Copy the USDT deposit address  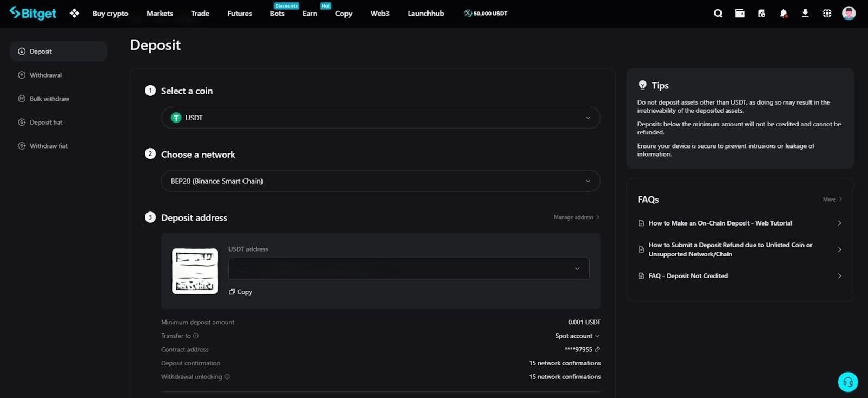pos(240,292)
